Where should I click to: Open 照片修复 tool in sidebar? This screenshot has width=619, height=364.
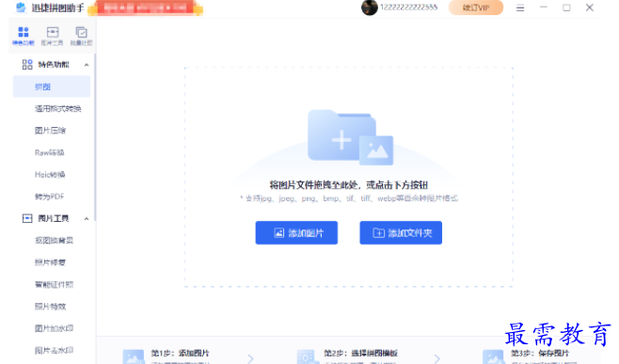click(52, 262)
